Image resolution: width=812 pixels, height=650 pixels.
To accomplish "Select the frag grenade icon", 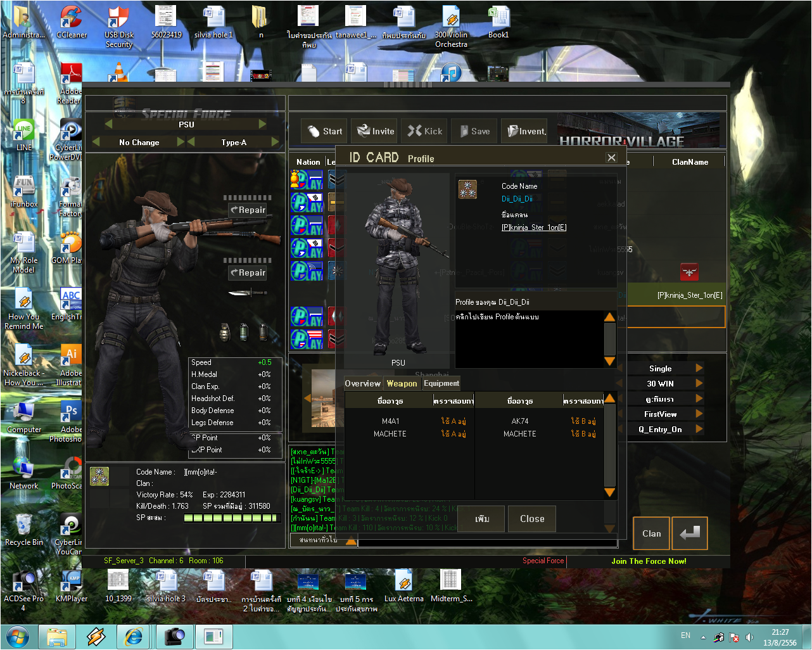I will 225,331.
